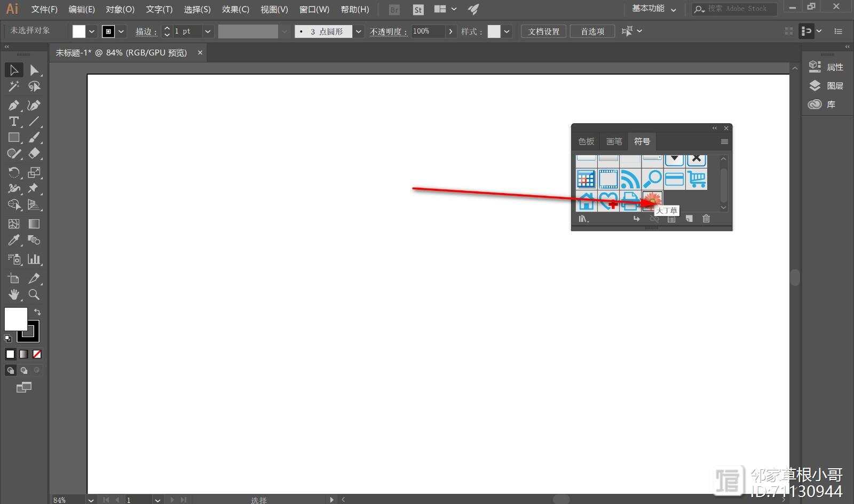Select the Rotate tool
The width and height of the screenshot is (854, 504).
point(14,172)
